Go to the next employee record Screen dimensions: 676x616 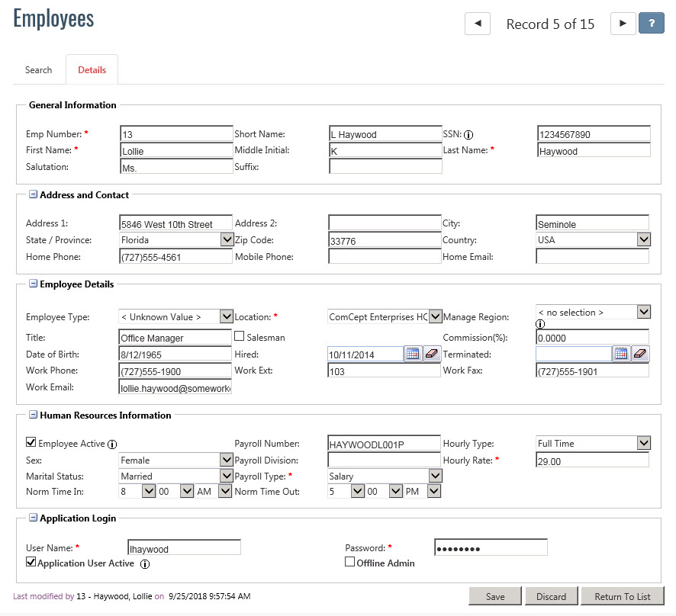(x=623, y=24)
